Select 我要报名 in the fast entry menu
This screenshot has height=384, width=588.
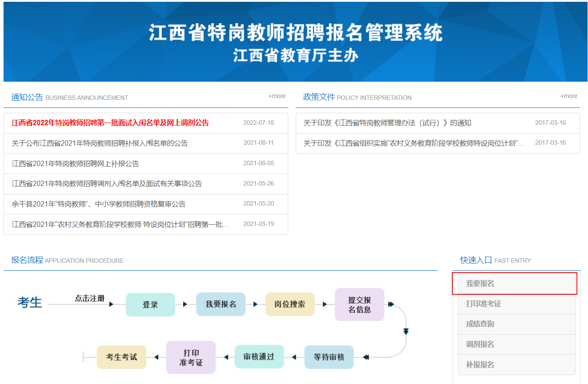coord(480,284)
